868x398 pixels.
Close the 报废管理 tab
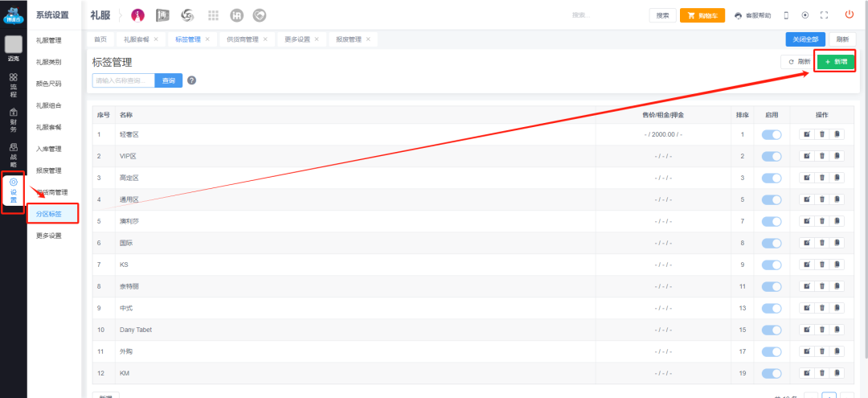368,39
